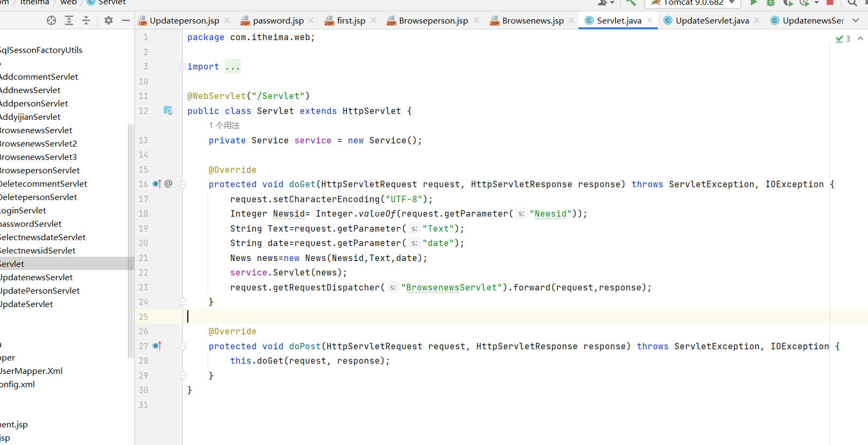Run with coverage icon
The width and height of the screenshot is (868, 445).
tap(788, 3)
